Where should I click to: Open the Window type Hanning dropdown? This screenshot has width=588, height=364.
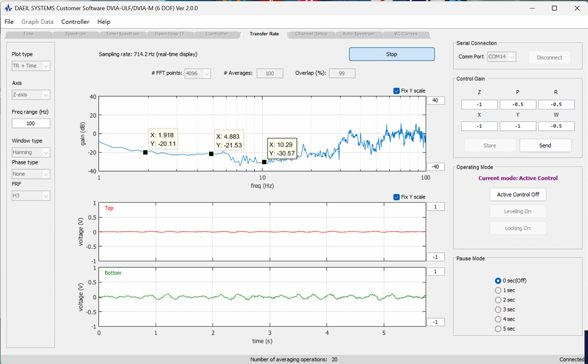coord(31,153)
